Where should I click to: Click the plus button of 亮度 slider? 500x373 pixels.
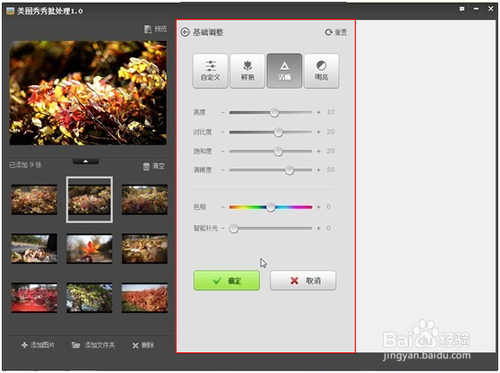coord(319,112)
